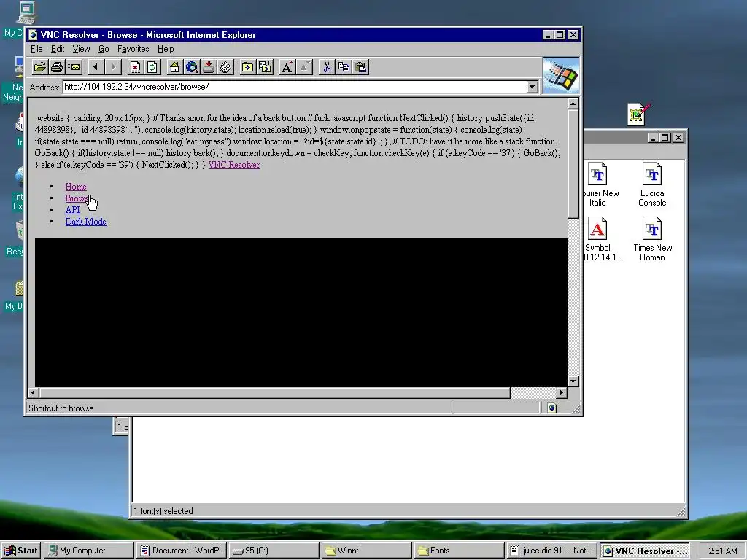Open the Go menu
The height and width of the screenshot is (560, 747).
point(104,49)
